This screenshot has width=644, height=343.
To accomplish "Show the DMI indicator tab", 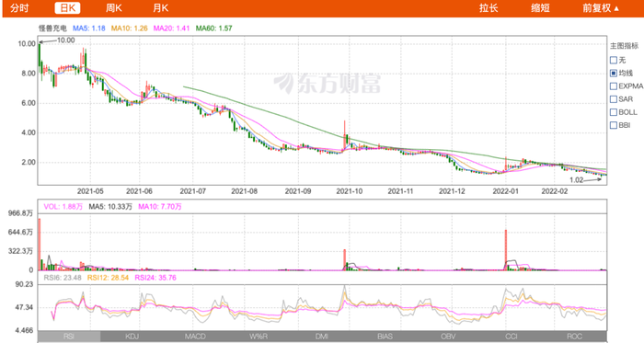I will click(x=322, y=337).
